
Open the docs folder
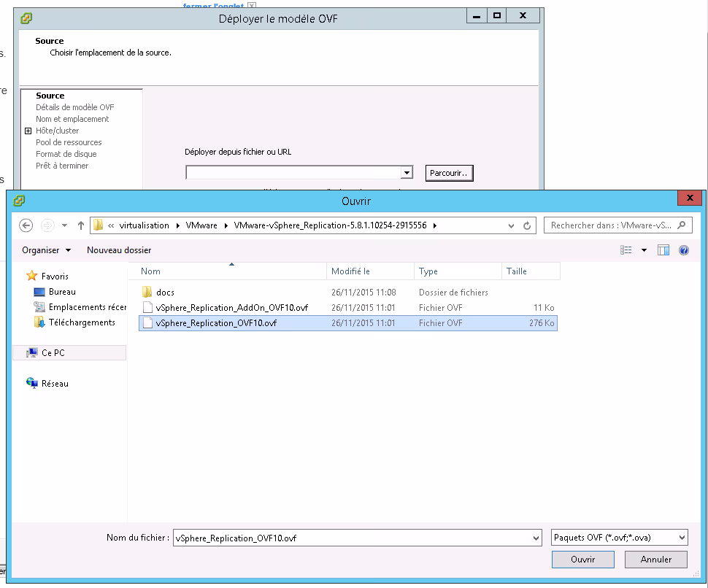pyautogui.click(x=165, y=293)
